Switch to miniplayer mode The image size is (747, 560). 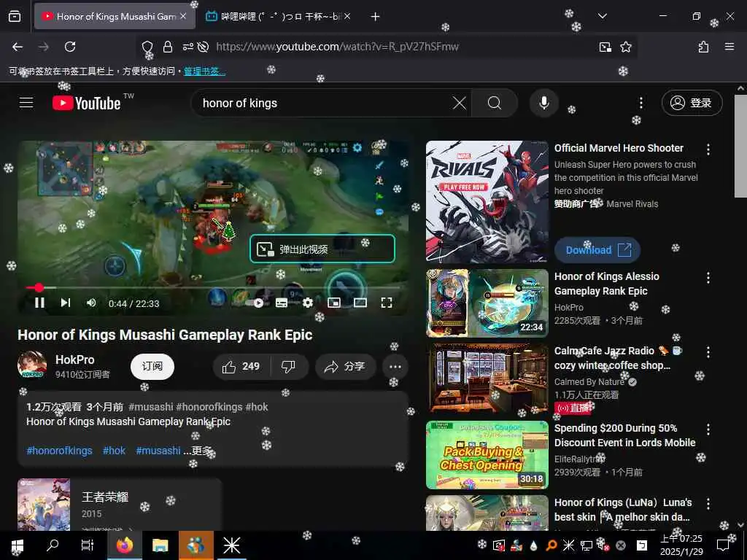[x=334, y=303]
